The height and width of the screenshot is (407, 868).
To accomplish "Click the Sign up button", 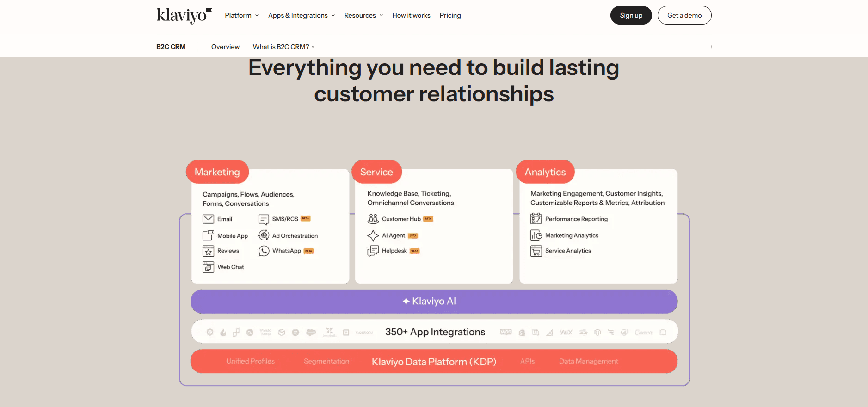I will coord(631,15).
